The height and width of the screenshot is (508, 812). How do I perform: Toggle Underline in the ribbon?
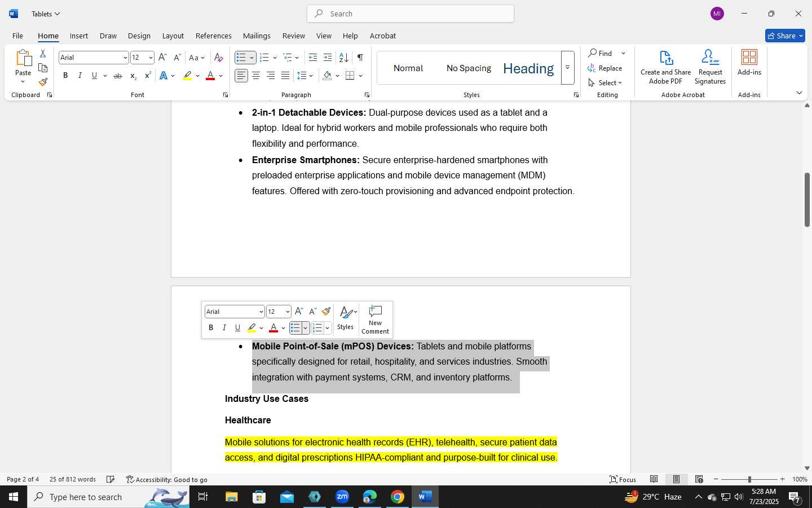click(x=94, y=76)
